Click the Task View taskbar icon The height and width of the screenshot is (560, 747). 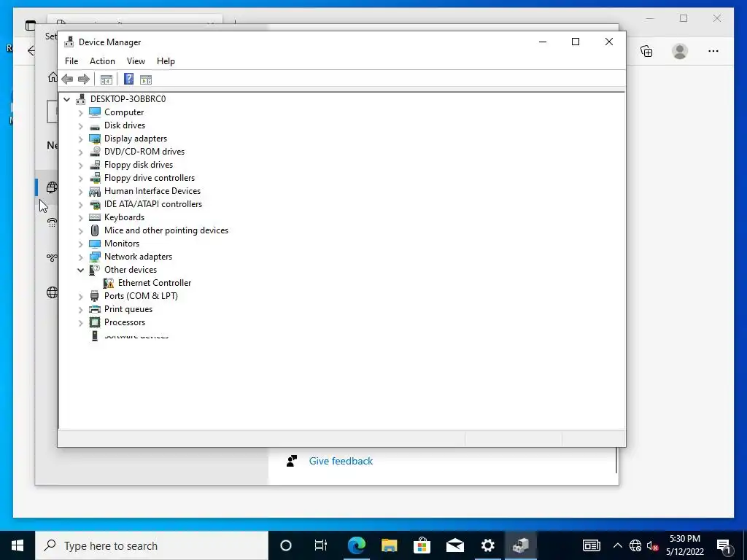point(321,545)
